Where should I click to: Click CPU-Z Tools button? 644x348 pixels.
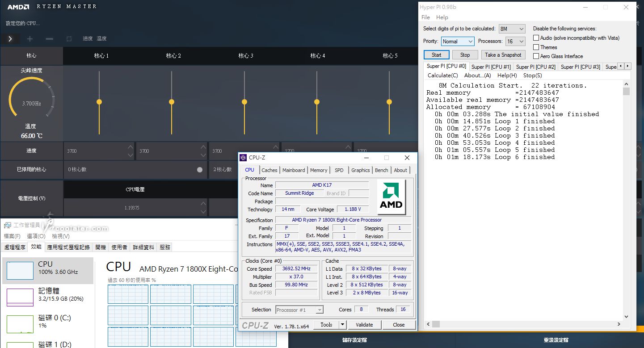[x=326, y=325]
